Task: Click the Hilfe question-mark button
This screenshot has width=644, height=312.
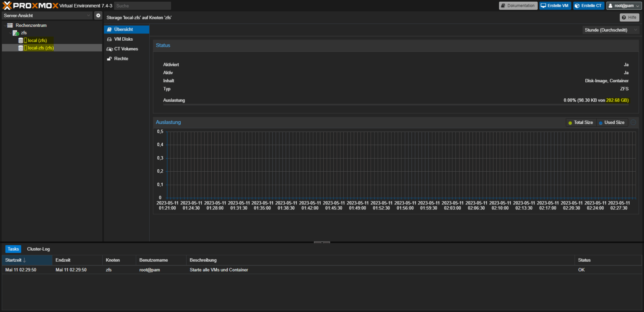Action: point(629,17)
